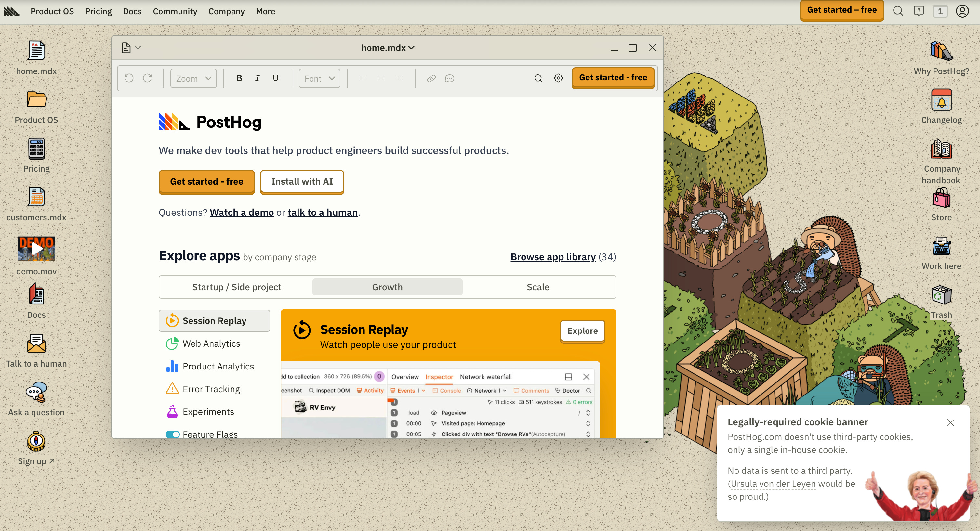This screenshot has height=531, width=980.
Task: Click the insert link icon
Action: pos(431,78)
